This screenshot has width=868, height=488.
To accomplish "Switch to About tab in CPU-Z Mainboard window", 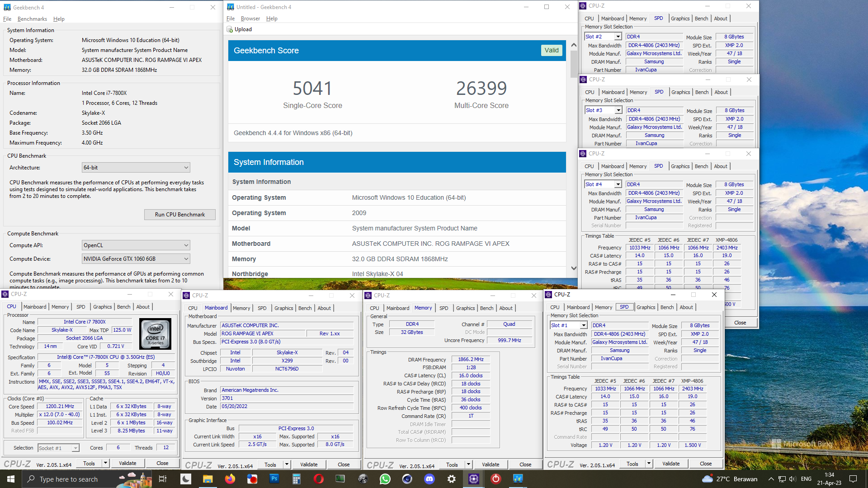I will pyautogui.click(x=324, y=308).
